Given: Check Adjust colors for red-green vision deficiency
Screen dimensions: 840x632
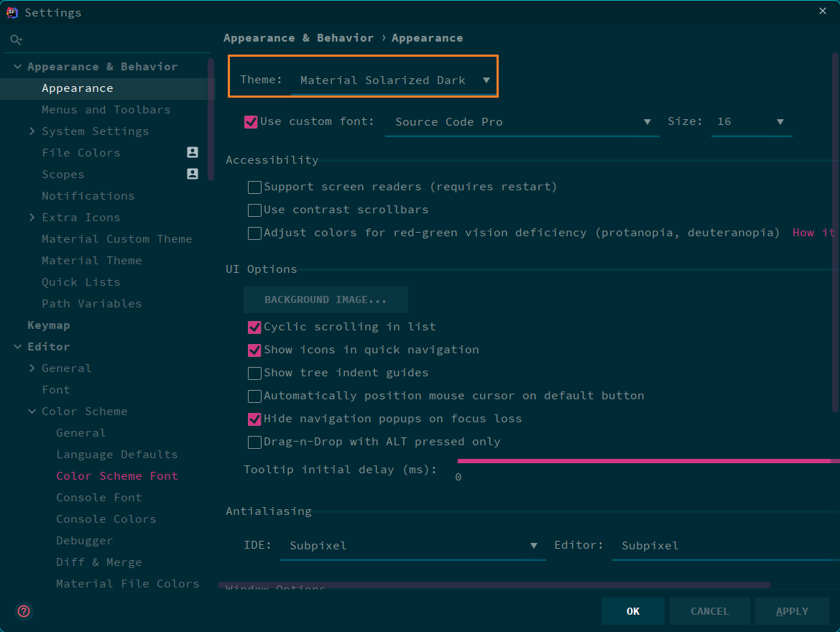Looking at the screenshot, I should click(x=254, y=233).
